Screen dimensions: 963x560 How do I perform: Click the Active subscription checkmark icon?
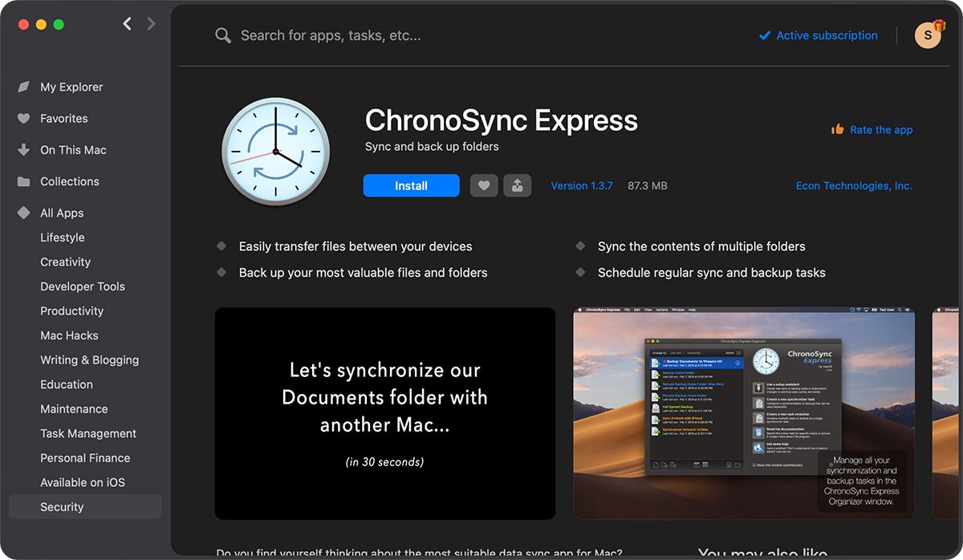point(765,35)
